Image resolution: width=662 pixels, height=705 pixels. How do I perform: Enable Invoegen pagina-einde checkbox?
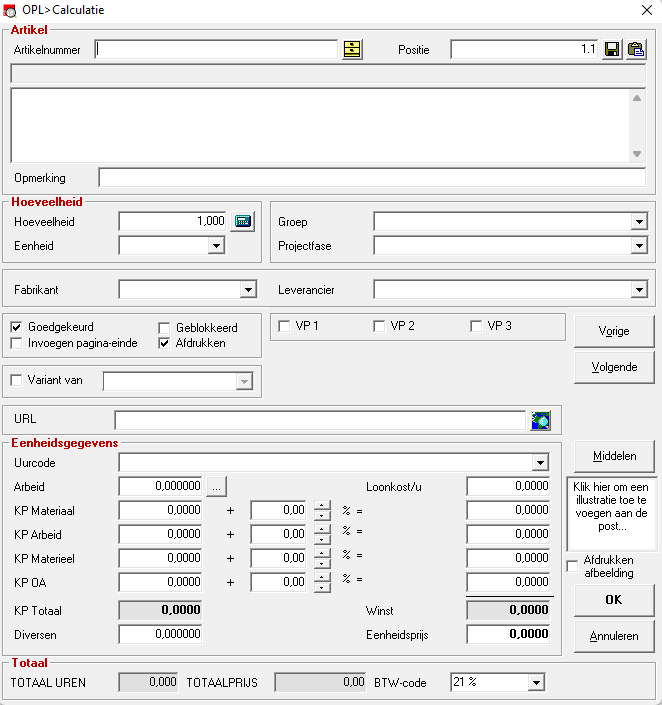(17, 344)
